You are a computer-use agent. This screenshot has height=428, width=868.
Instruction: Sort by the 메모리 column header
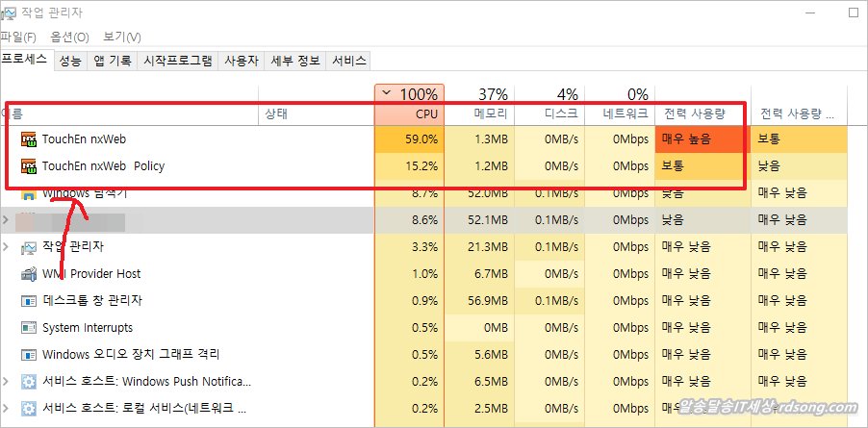[479, 105]
